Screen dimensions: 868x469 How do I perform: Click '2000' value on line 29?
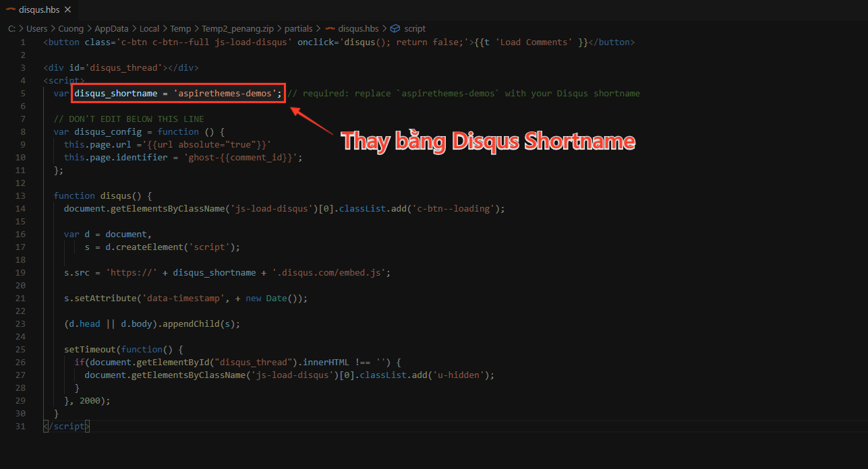click(x=90, y=400)
